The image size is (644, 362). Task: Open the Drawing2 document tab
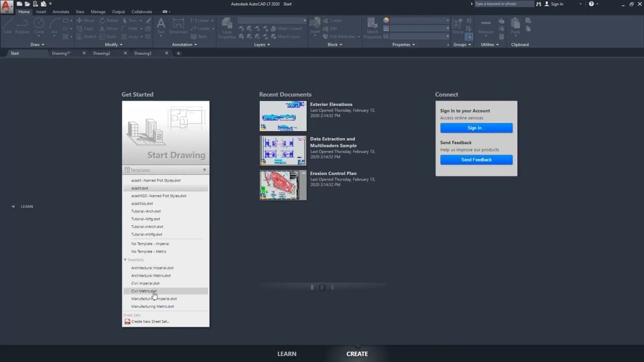pyautogui.click(x=101, y=53)
